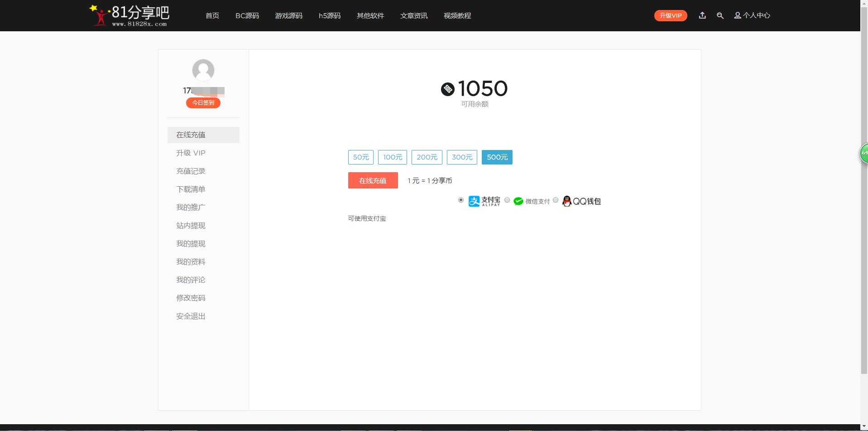Open 个人中心 user menu
Image resolution: width=868 pixels, height=431 pixels.
tap(752, 15)
